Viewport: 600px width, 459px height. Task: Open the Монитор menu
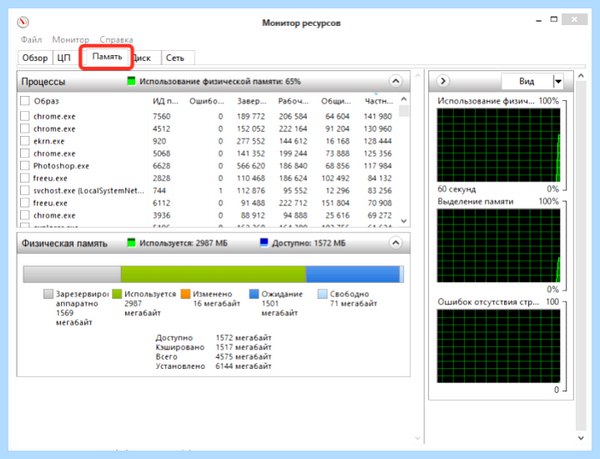[x=70, y=40]
